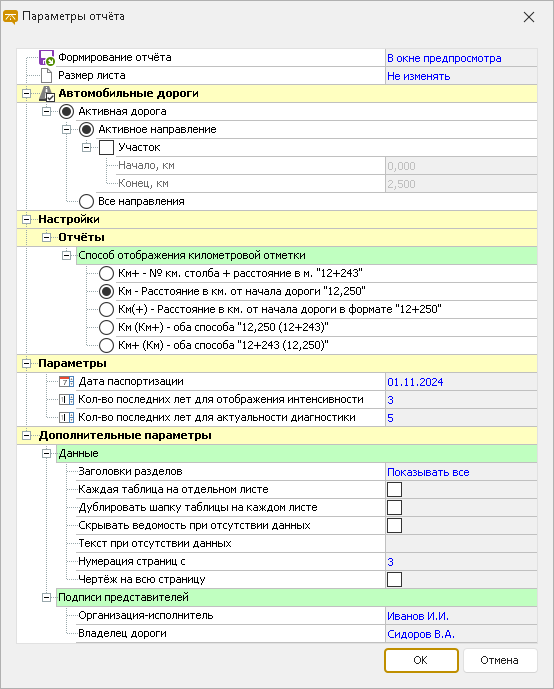This screenshot has height=689, width=554.
Task: Select the Дата паспортизации row label
Action: coord(131,381)
